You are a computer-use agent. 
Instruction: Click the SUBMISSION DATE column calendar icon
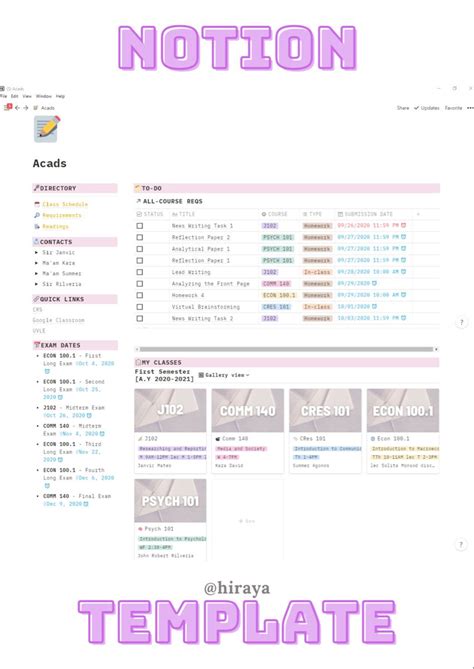click(340, 214)
